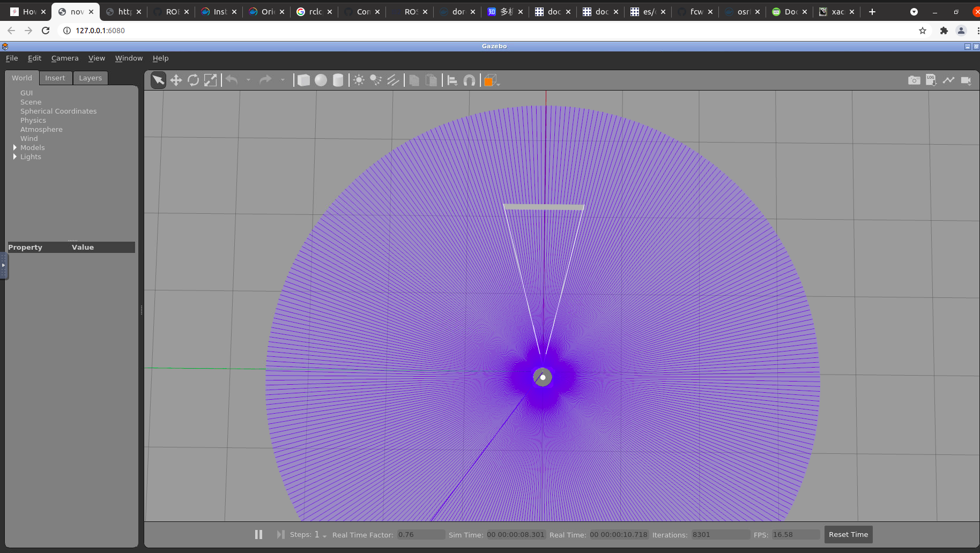The image size is (980, 553).
Task: Expand the Lights tree item
Action: click(x=15, y=156)
